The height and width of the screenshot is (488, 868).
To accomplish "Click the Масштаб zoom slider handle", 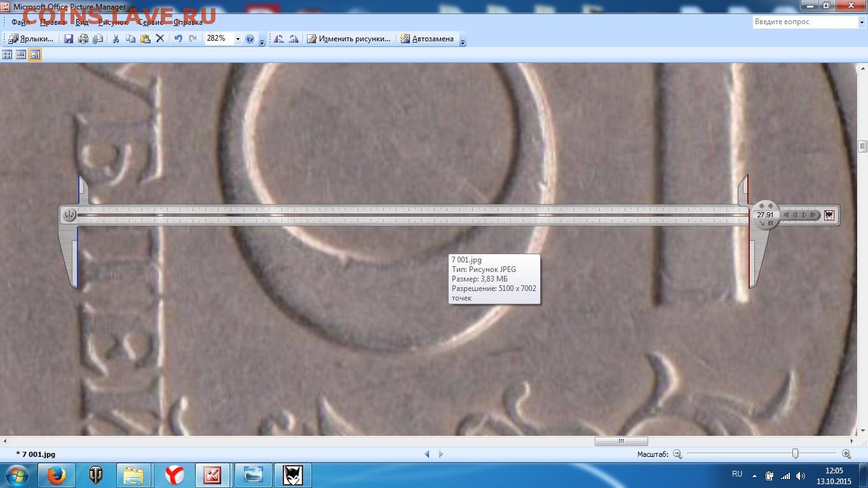I will point(795,454).
